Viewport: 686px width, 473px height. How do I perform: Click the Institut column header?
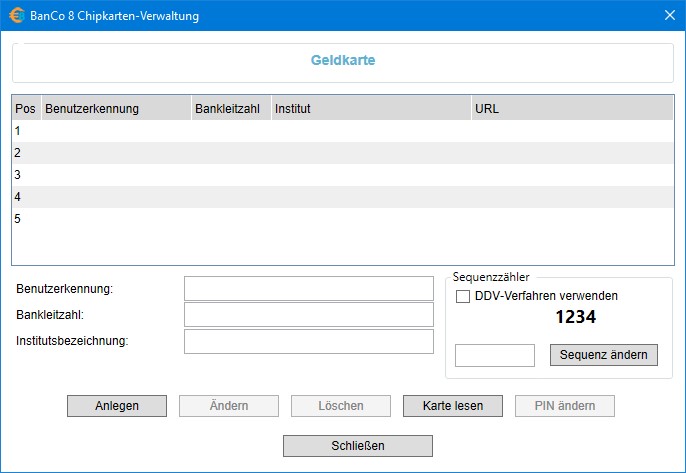click(370, 108)
